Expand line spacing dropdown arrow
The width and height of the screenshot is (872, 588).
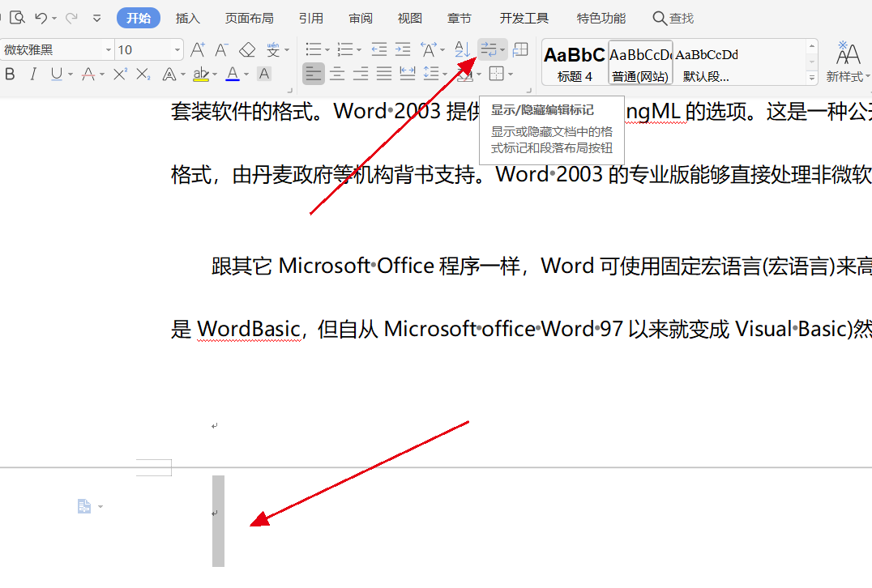(x=445, y=74)
